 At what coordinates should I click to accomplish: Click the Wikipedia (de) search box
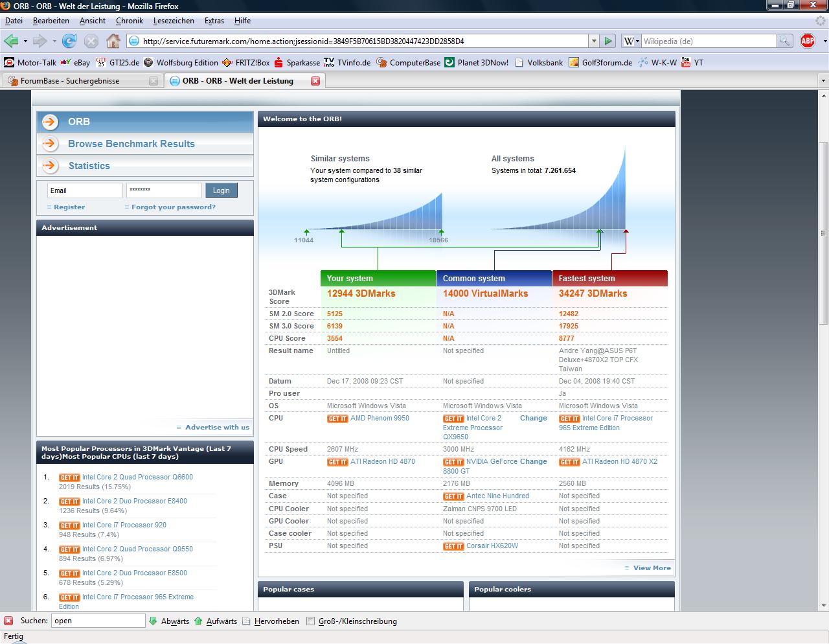tap(709, 41)
